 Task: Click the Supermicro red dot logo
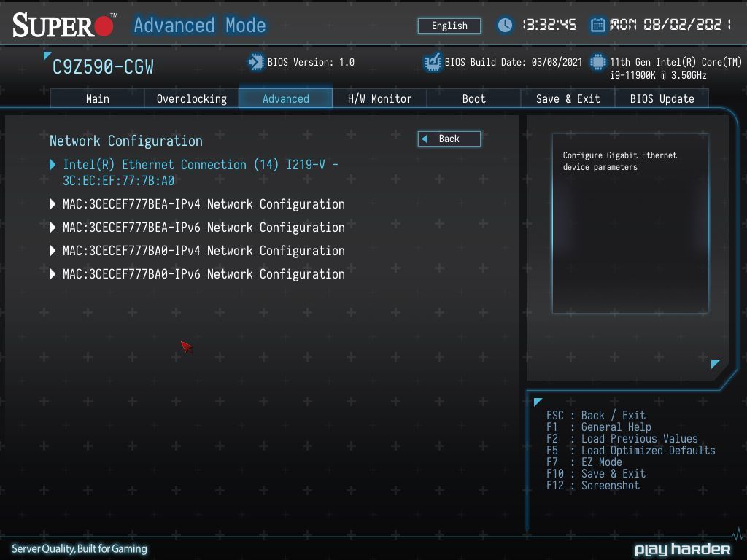(104, 26)
